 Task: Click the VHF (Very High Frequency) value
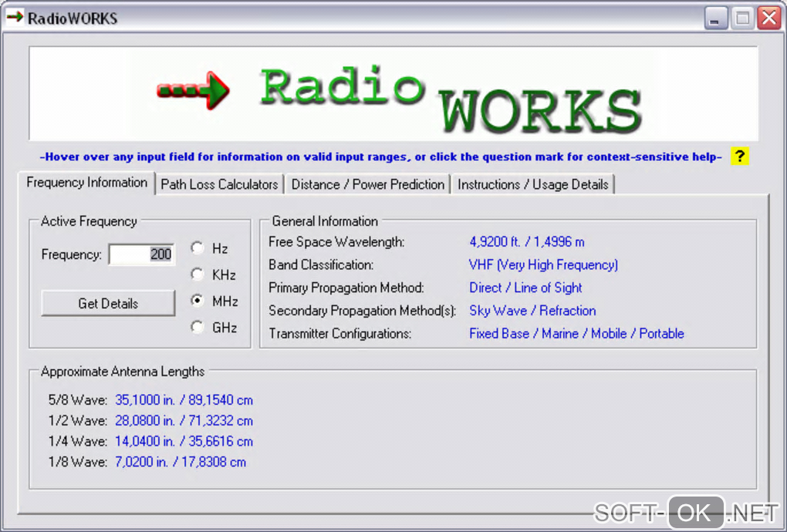(543, 264)
